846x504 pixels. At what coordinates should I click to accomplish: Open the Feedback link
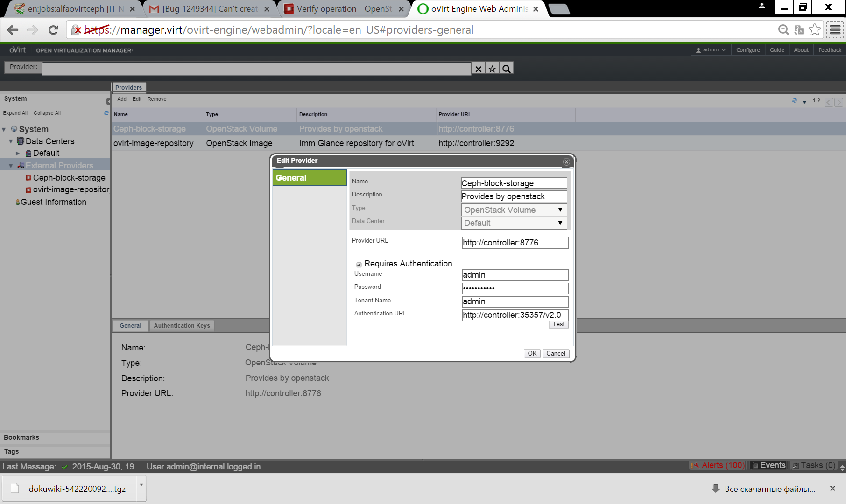coord(830,50)
